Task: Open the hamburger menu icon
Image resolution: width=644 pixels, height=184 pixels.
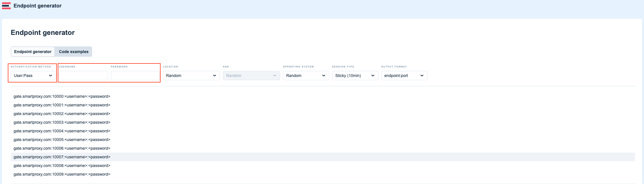Action: 6,6
